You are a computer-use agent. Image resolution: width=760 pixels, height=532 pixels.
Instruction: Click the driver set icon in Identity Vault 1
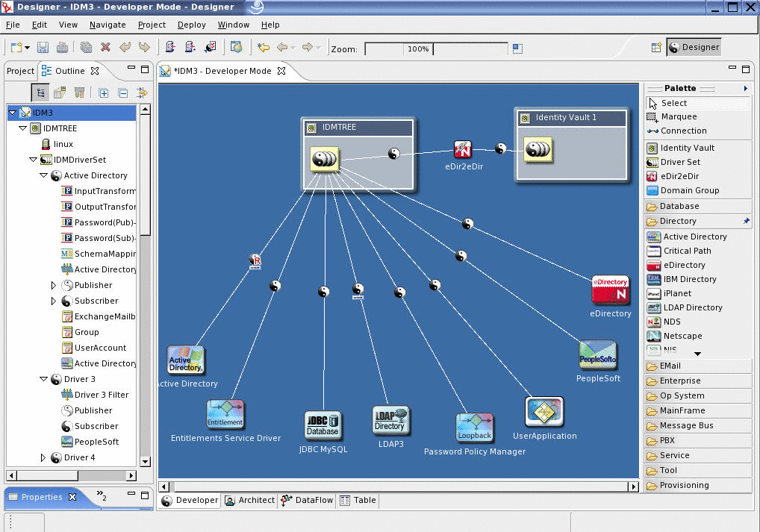(x=538, y=149)
